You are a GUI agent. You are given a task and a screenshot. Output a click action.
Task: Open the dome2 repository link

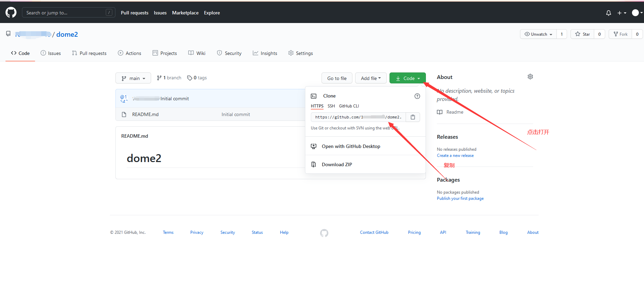click(67, 34)
